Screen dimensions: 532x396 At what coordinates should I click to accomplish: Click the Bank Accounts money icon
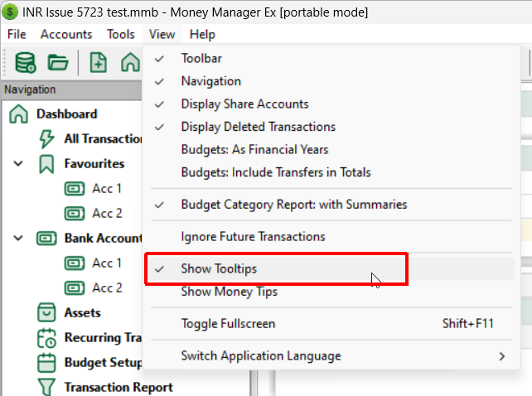pos(46,239)
